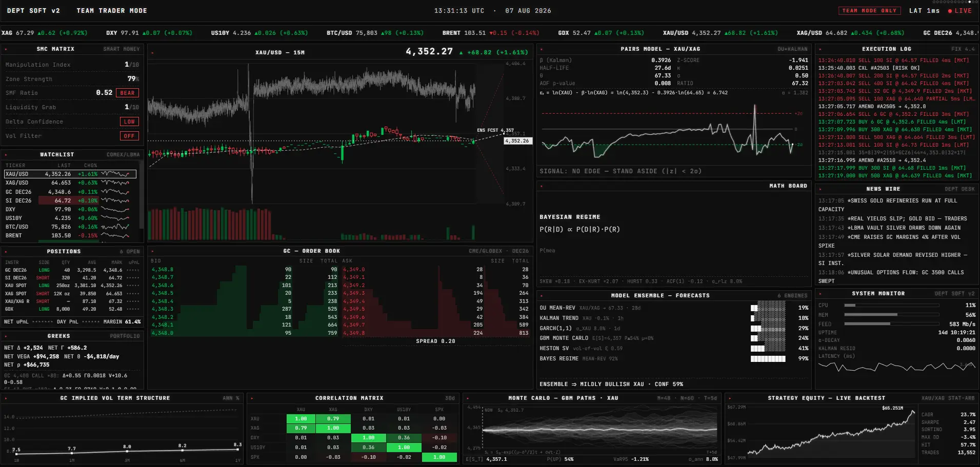Click the red marker icon on XAU/USD 15M chart header
The height and width of the screenshot is (467, 980).
153,53
